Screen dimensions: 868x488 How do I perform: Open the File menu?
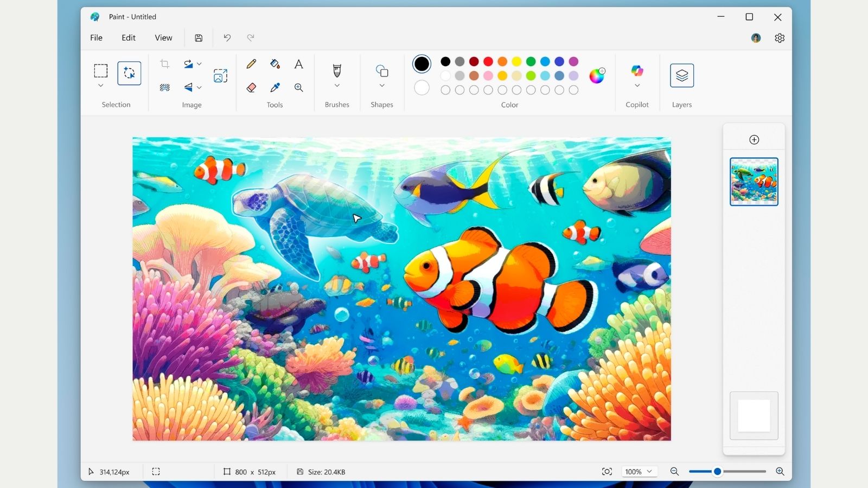tap(96, 37)
